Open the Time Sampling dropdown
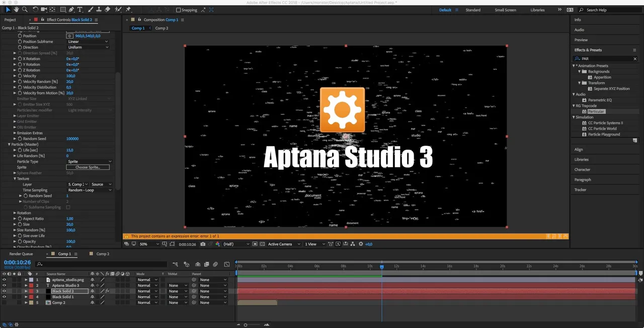Screen dimensions: 644x328 pyautogui.click(x=89, y=190)
